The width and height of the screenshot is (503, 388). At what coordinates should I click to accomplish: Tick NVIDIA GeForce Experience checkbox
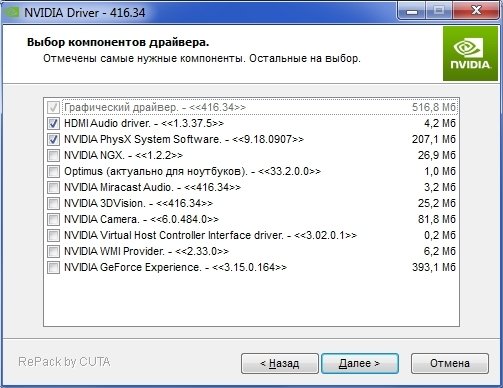point(53,267)
